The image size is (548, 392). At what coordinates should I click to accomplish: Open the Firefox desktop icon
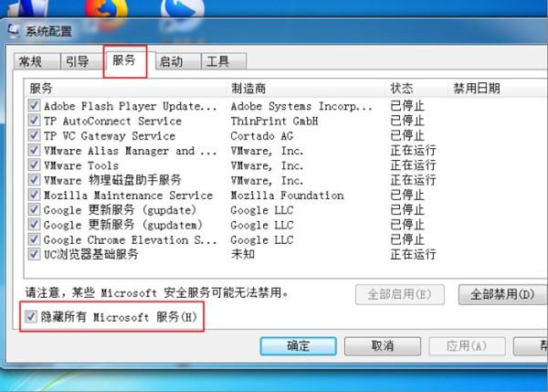click(106, 8)
